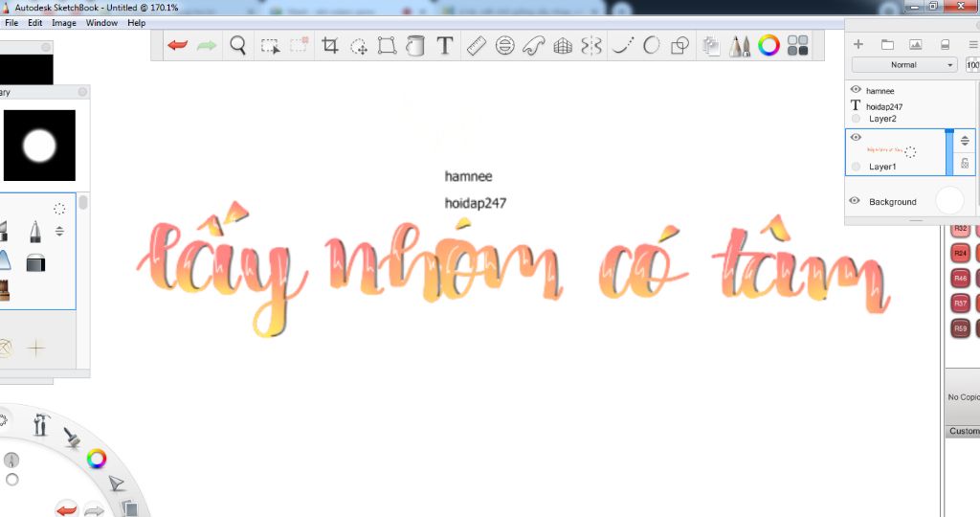Click the Layer2 marker circle

856,118
